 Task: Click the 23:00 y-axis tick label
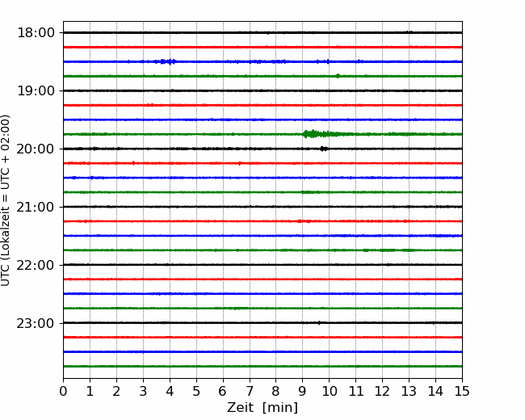[x=36, y=324]
